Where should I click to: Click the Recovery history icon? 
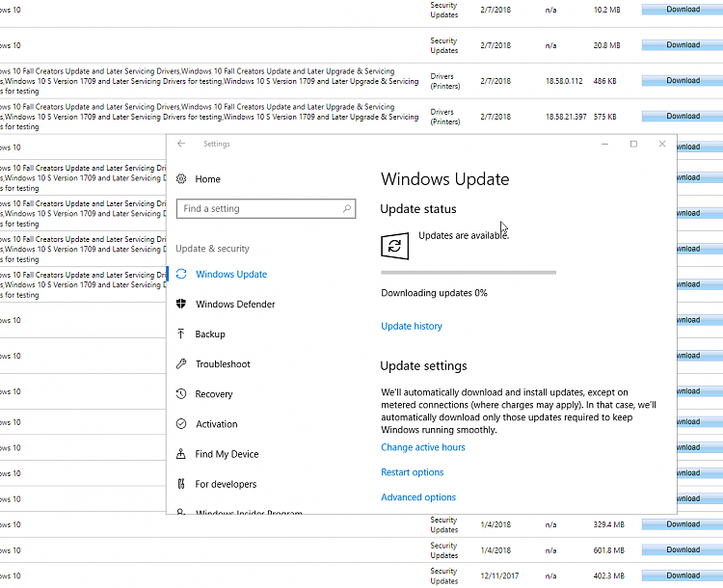point(181,393)
